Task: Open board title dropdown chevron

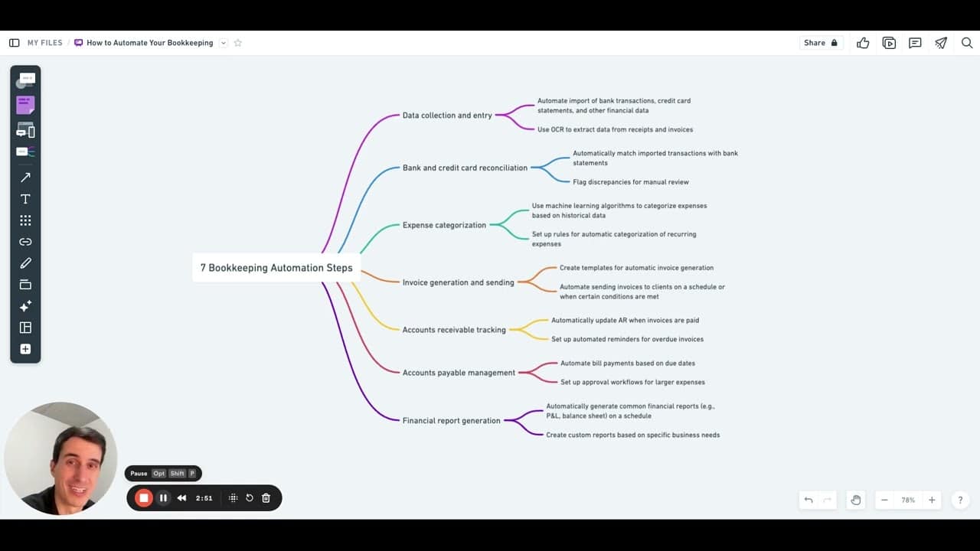Action: tap(224, 43)
